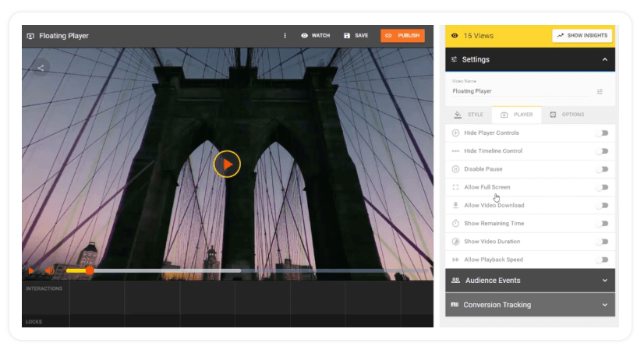
Task: Click the Allow Full Screen icon
Action: [x=455, y=187]
